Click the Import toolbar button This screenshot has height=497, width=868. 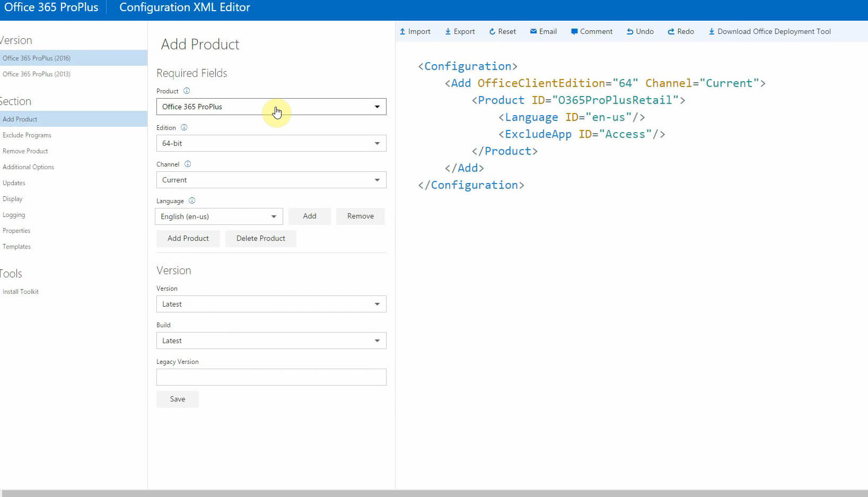point(415,31)
